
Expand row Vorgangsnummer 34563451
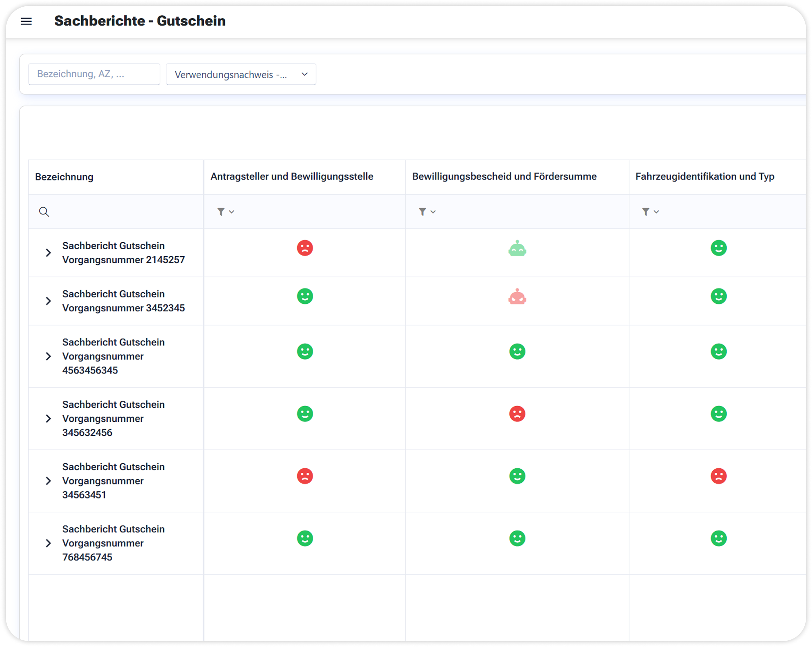(x=48, y=480)
